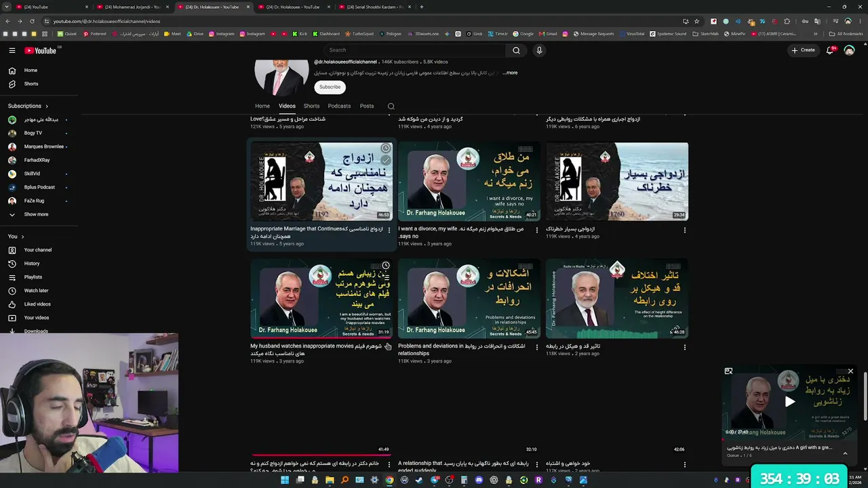
Task: Open the notifications bell
Action: (x=830, y=50)
